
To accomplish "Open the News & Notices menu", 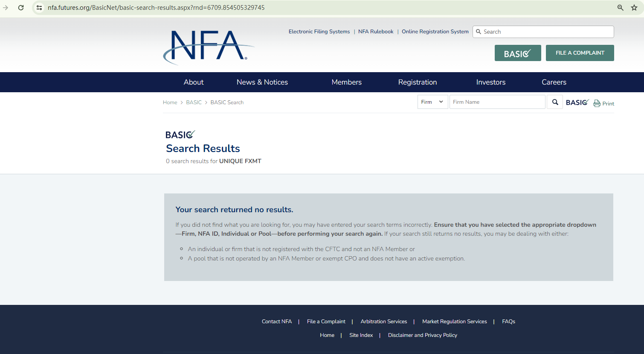I will click(262, 82).
